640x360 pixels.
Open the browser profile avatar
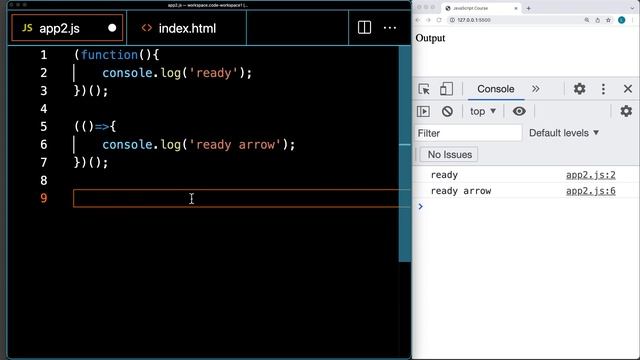click(622, 20)
